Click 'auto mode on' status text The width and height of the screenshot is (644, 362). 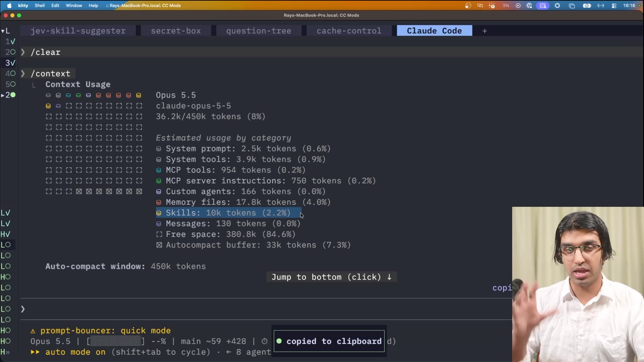[x=75, y=352]
